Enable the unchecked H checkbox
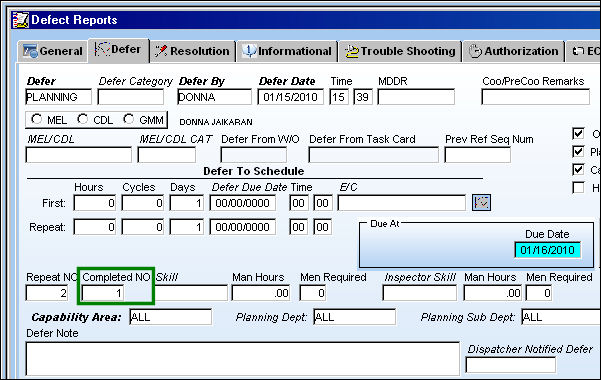The height and width of the screenshot is (380, 601). tap(578, 188)
